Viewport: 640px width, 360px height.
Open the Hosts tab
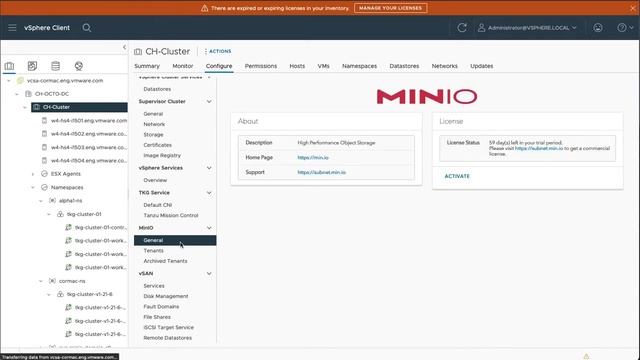[297, 66]
